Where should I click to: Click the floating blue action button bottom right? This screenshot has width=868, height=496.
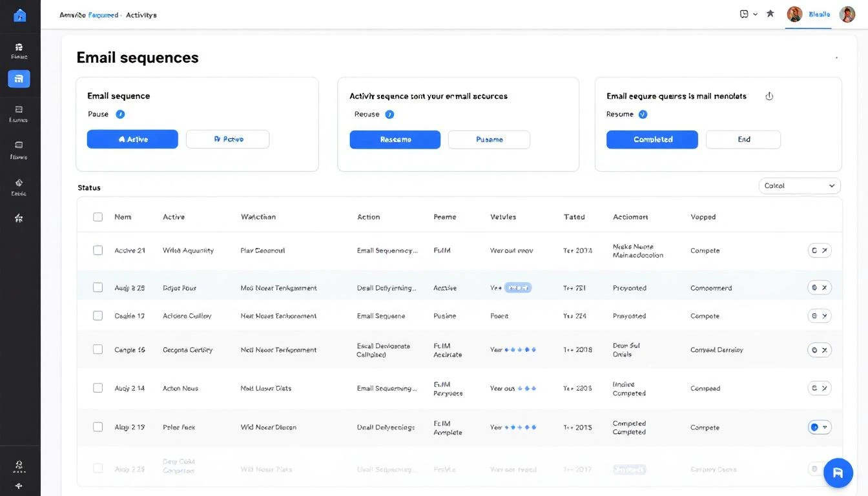[838, 473]
